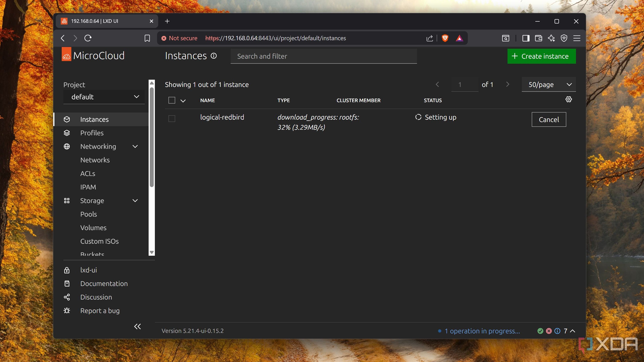Open the bulk selection chevron dropdown
Image resolution: width=644 pixels, height=362 pixels.
(183, 101)
